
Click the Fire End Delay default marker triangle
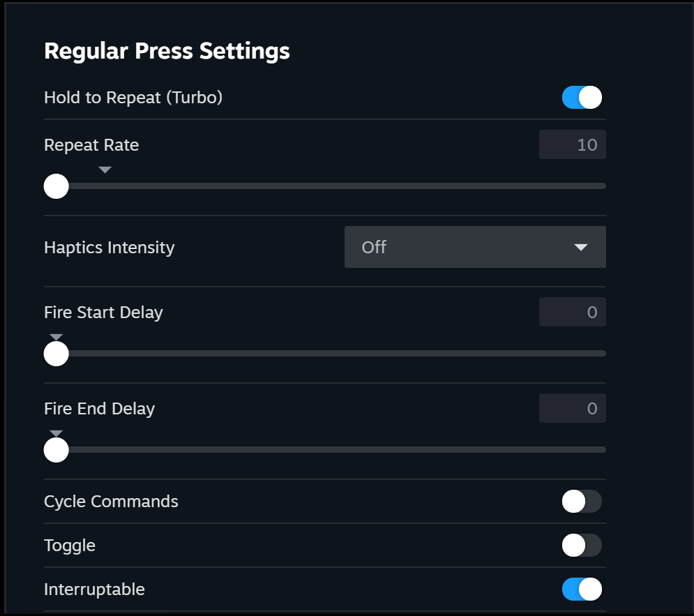click(x=56, y=434)
